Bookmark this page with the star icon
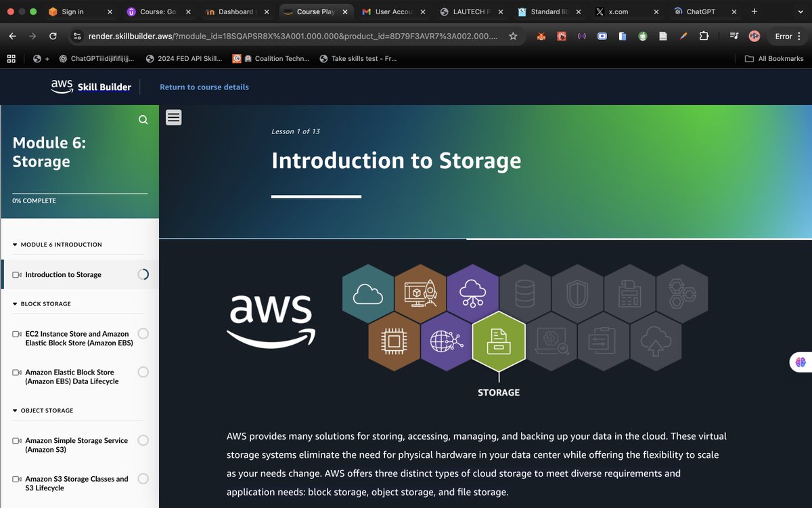 coord(513,37)
